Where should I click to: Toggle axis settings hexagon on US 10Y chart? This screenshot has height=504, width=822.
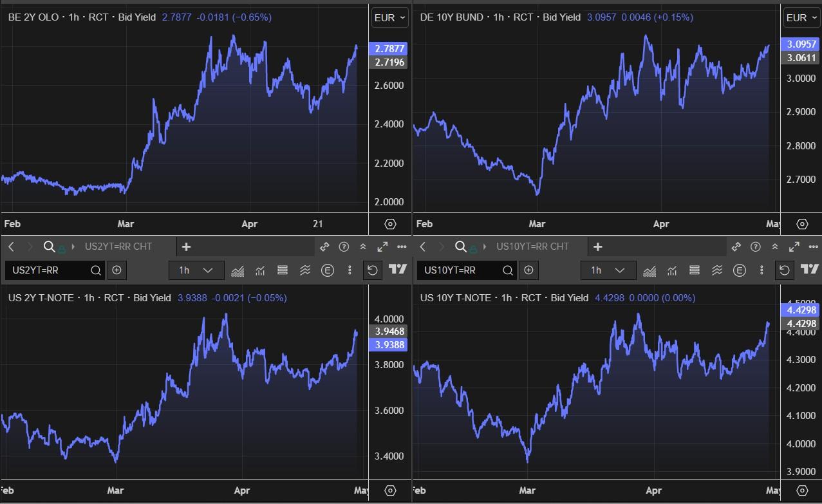(802, 490)
